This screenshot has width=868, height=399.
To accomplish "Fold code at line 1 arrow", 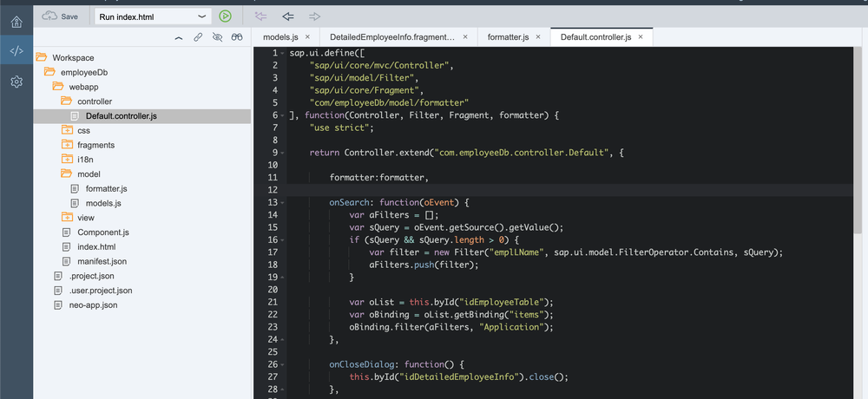I will click(x=282, y=53).
